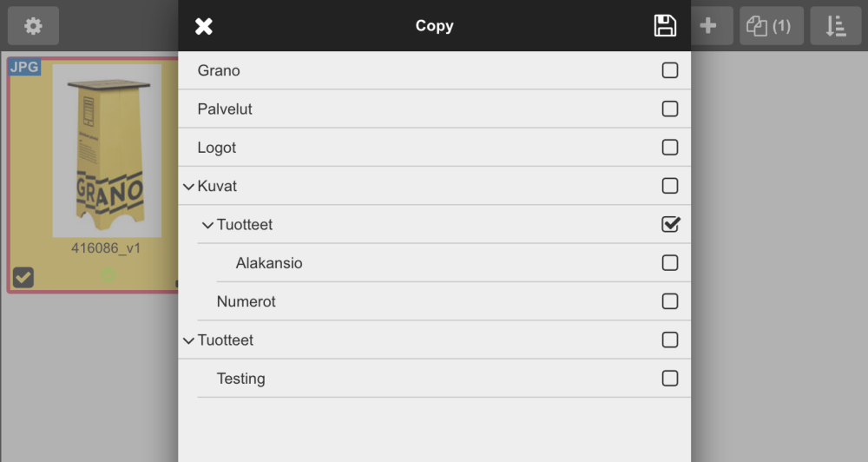The image size is (868, 462).
Task: Enable the Grano folder checkbox
Action: [670, 70]
